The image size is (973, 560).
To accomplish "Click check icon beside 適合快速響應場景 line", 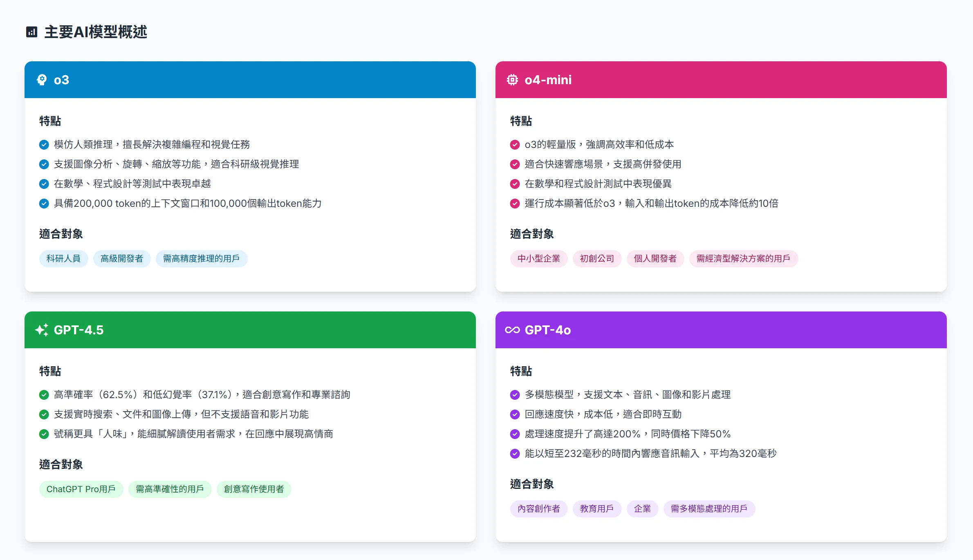I will (x=515, y=164).
